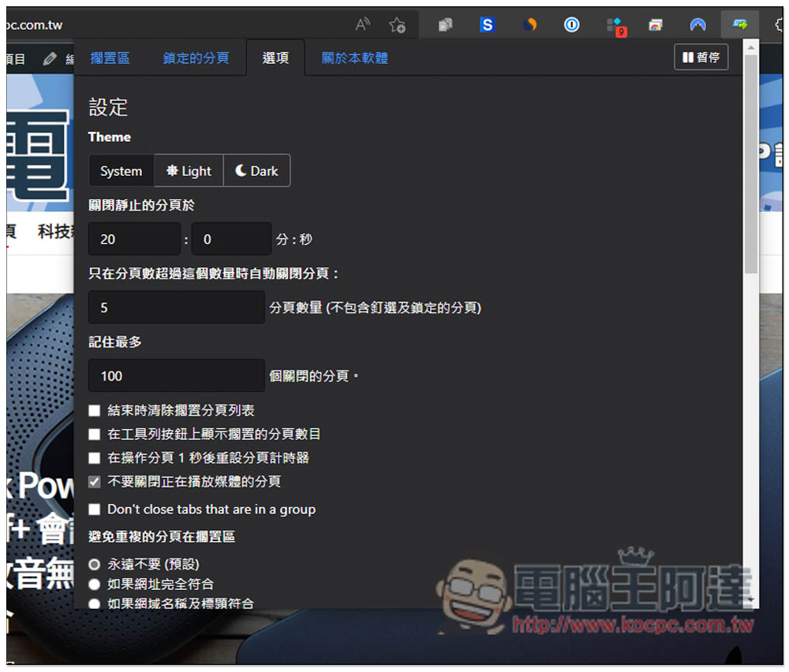This screenshot has height=672, width=789.
Task: Click the tab count field showing 5
Action: pos(176,308)
